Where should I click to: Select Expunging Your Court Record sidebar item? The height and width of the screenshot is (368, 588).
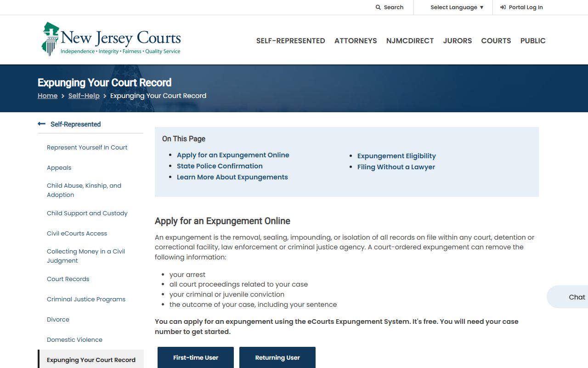[x=91, y=360]
